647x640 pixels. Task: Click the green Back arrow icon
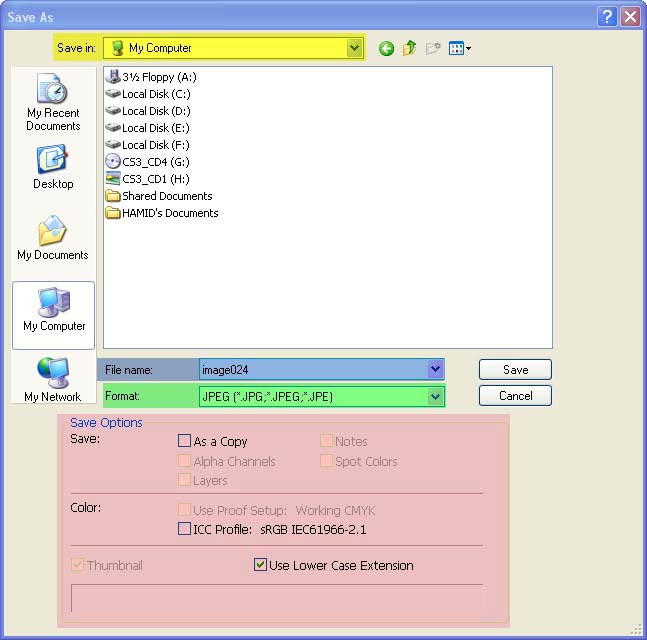386,49
